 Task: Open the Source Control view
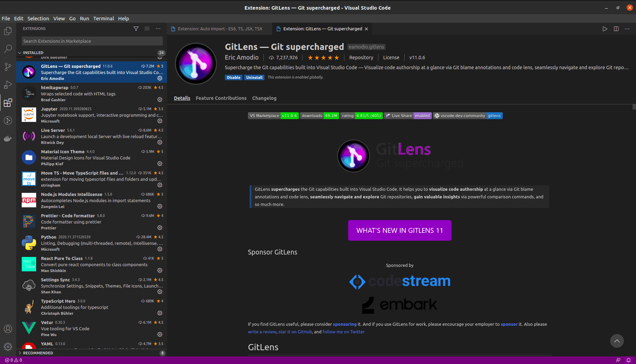[x=8, y=67]
